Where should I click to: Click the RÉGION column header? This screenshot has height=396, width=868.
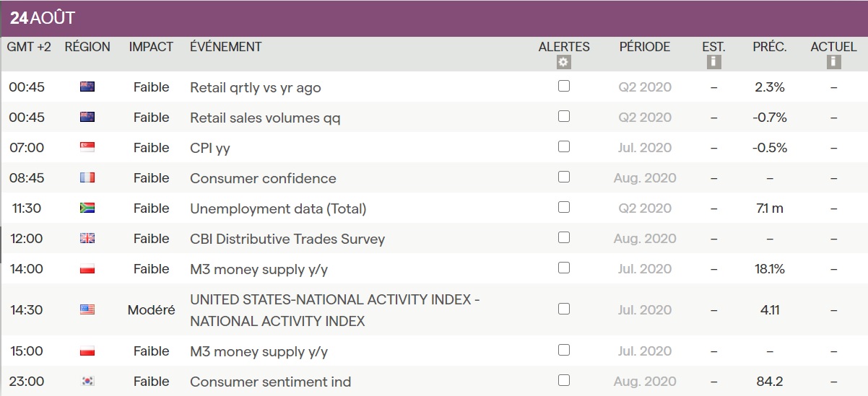click(87, 47)
